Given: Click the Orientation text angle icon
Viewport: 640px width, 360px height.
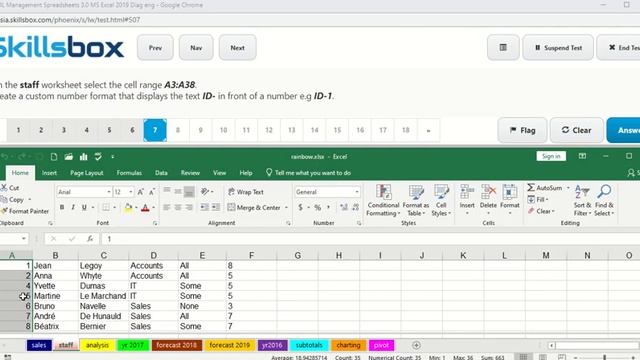Looking at the screenshot, I should click(x=205, y=191).
